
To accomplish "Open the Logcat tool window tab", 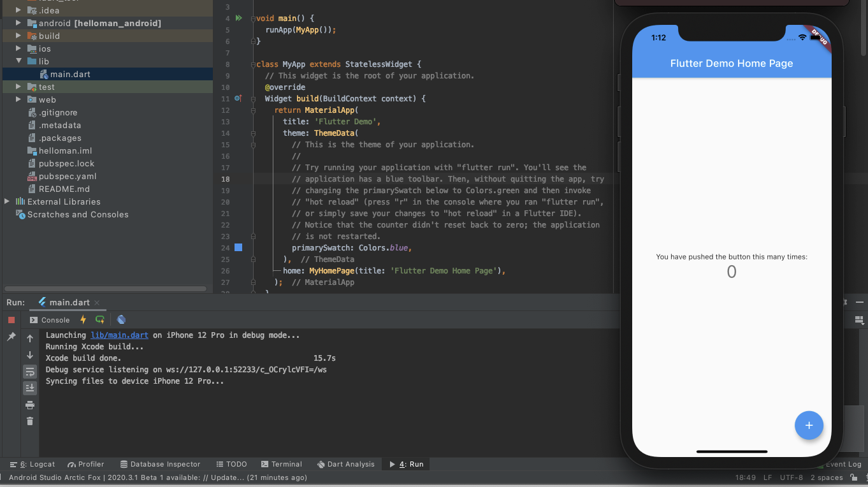I will [x=33, y=464].
